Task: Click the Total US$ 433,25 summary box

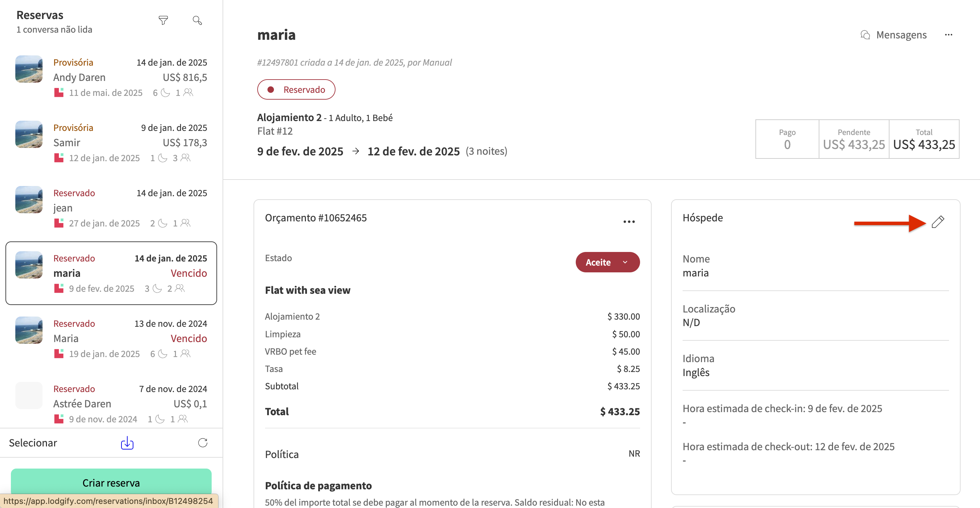Action: [x=924, y=139]
